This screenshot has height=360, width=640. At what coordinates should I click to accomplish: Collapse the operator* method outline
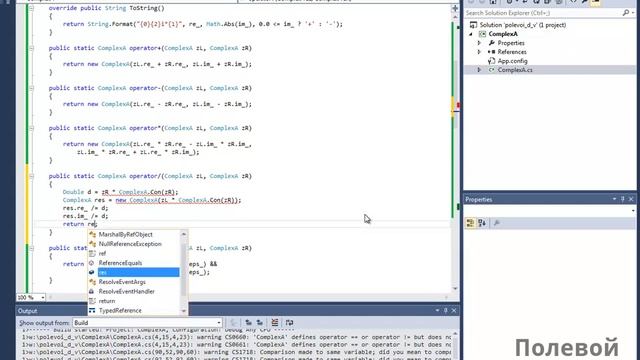pyautogui.click(x=31, y=128)
